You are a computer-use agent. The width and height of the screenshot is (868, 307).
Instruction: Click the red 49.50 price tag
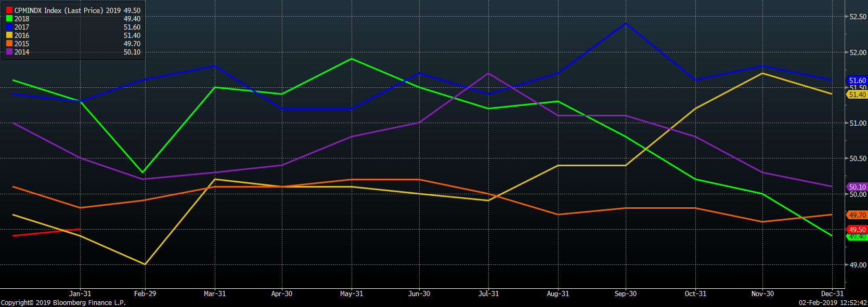tap(857, 230)
